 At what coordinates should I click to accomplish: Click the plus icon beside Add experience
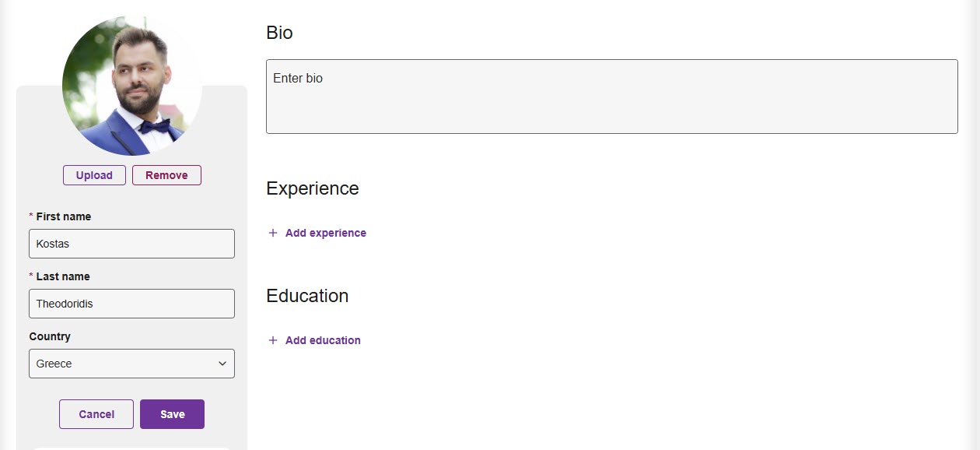273,232
